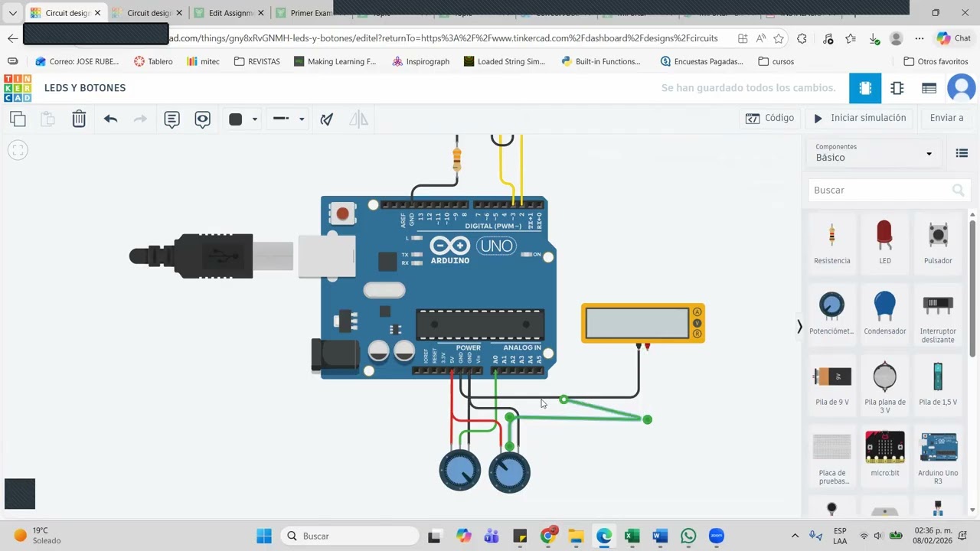Image resolution: width=980 pixels, height=551 pixels.
Task: Select the Condensador component
Action: (x=884, y=314)
